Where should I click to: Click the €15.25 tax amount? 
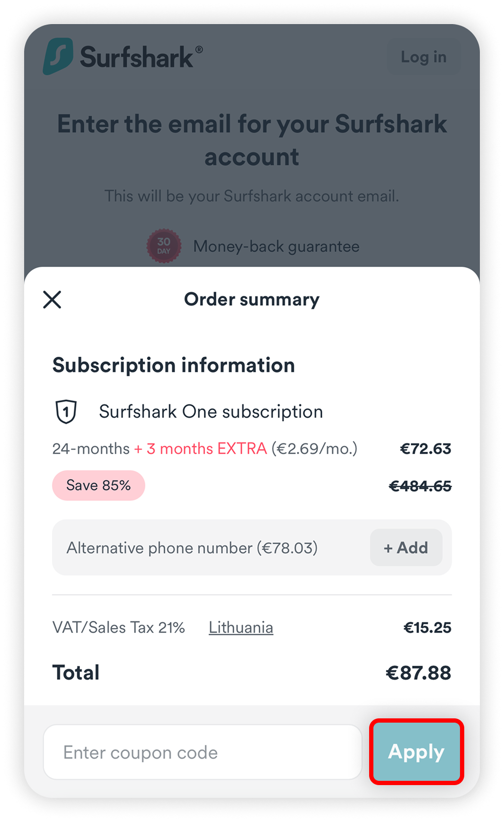(427, 627)
